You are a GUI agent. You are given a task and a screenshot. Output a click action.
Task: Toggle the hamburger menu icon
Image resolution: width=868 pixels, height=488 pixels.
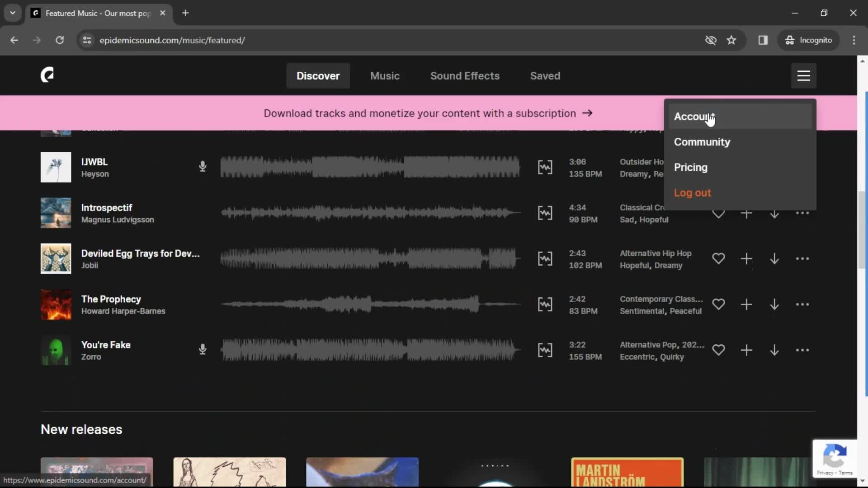click(803, 75)
